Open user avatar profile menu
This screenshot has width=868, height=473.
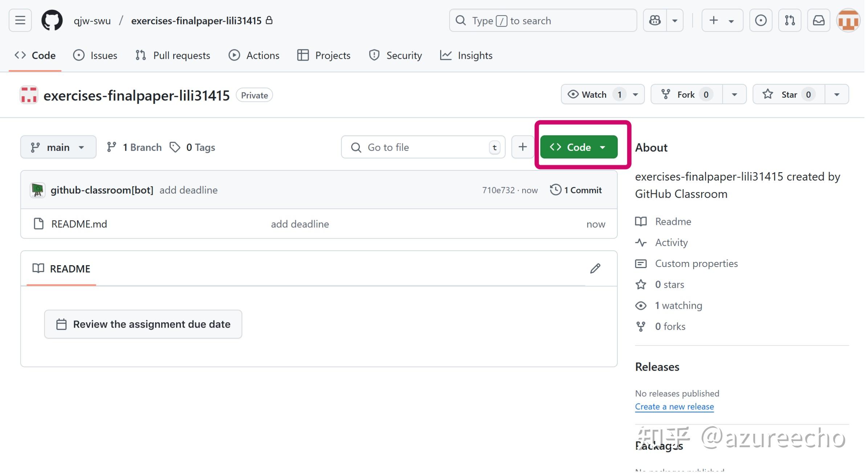click(x=848, y=20)
